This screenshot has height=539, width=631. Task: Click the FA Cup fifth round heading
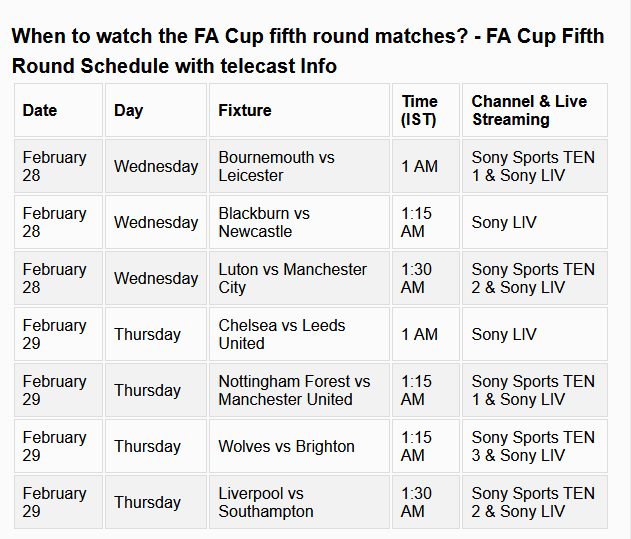point(308,51)
